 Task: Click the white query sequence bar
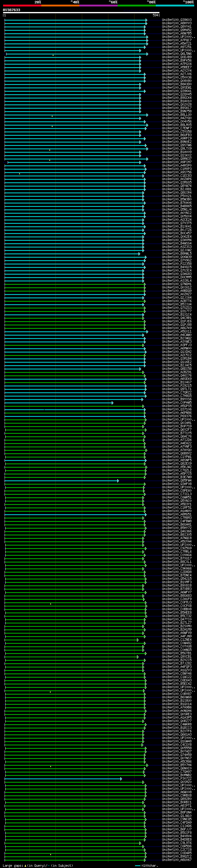pyautogui.click(x=81, y=12)
